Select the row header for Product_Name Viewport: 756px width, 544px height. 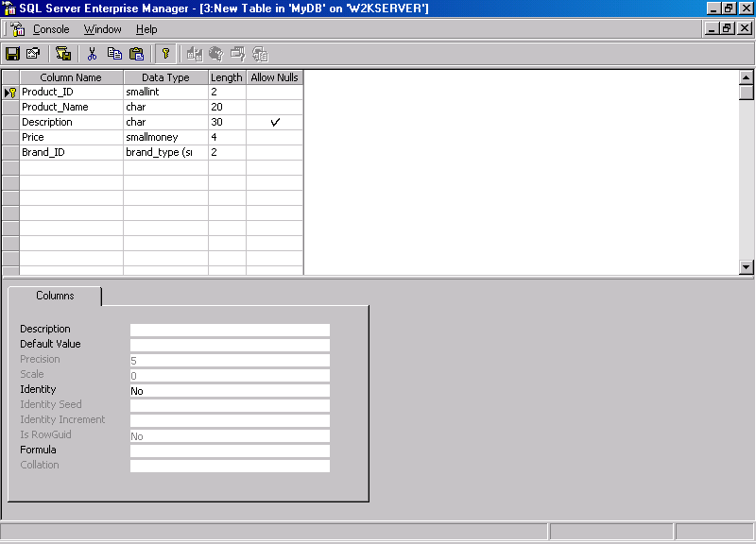pos(10,107)
